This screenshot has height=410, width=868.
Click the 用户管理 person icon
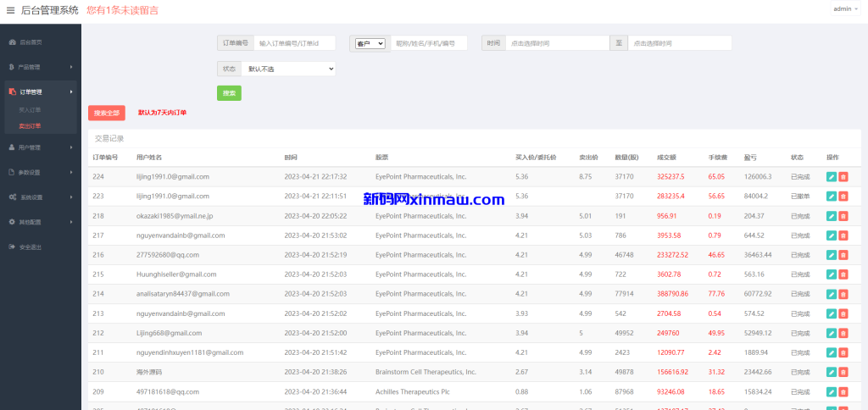(x=12, y=147)
